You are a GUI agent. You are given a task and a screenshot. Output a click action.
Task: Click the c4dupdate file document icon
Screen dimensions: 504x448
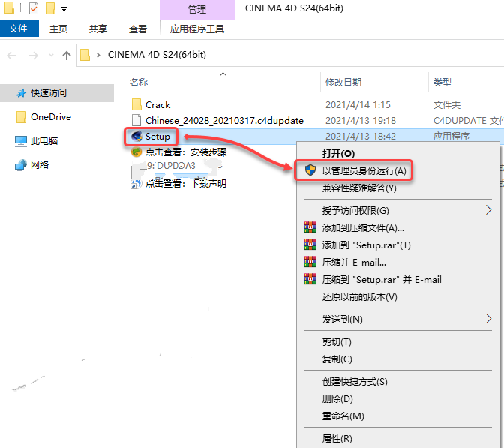(x=136, y=120)
